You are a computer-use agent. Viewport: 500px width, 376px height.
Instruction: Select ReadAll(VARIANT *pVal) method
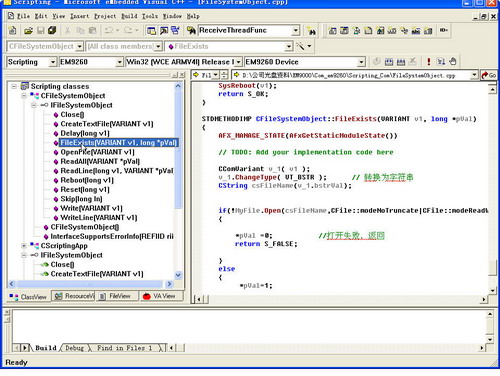click(100, 161)
